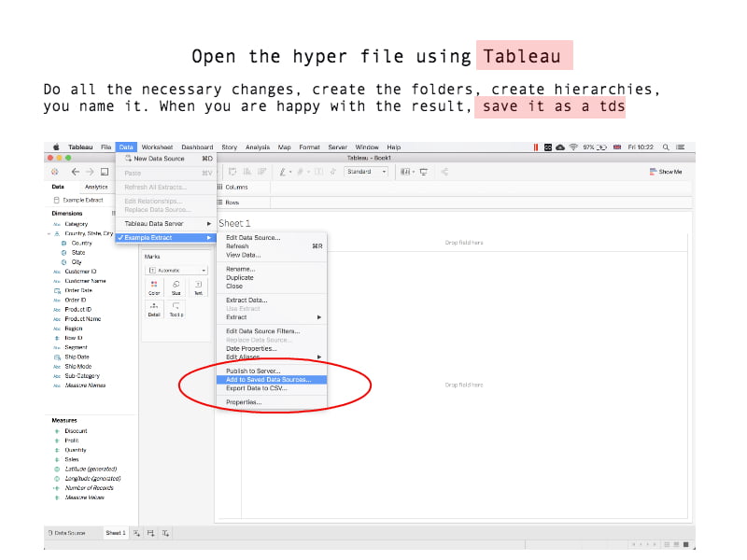
Task: Click the New Worksheet icon in the status bar
Action: [138, 532]
